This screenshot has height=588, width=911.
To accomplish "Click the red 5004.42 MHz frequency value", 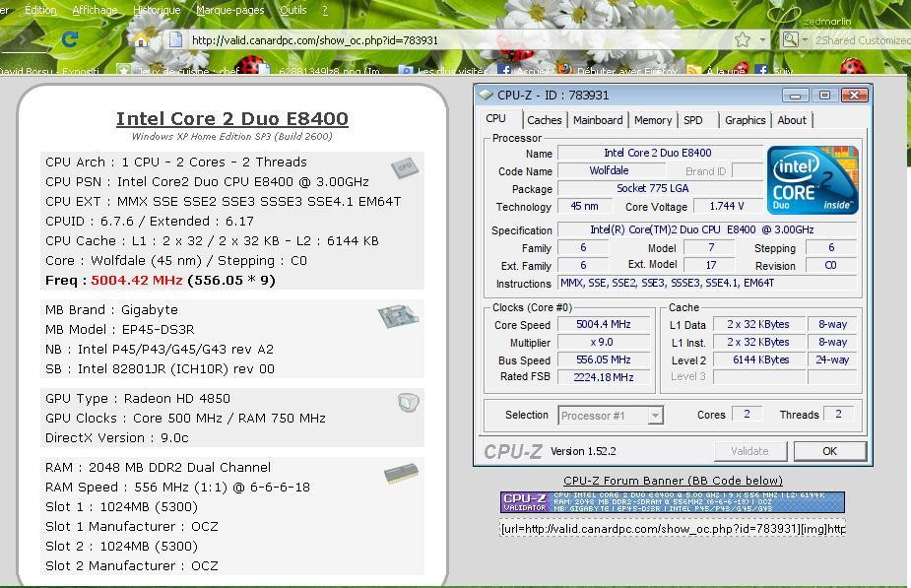I will tap(137, 280).
